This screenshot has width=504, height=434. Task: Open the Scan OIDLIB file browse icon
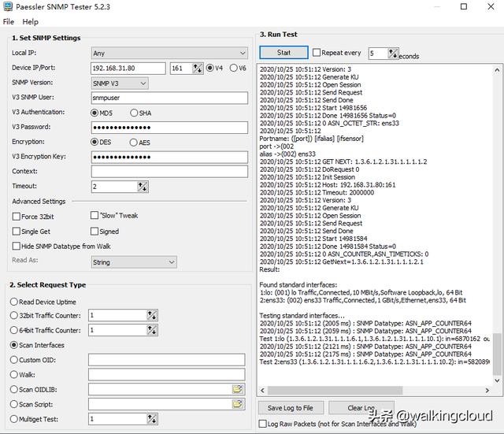(x=238, y=389)
